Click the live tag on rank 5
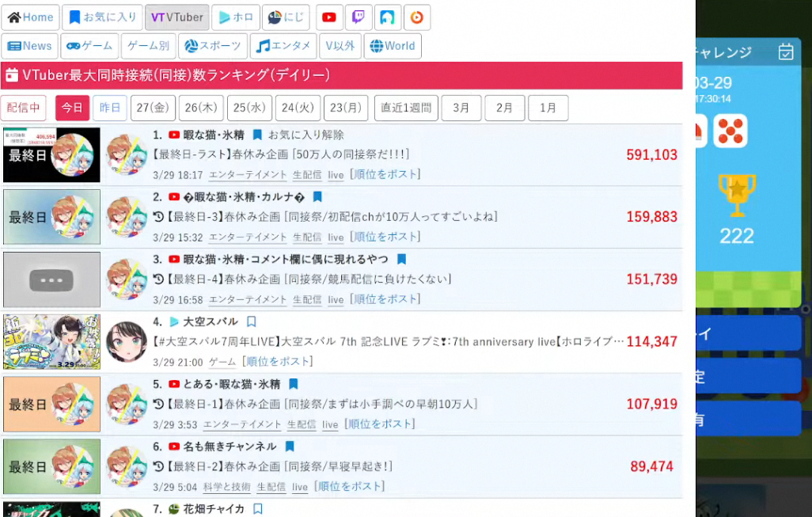Screen dimensions: 812x517 330,424
